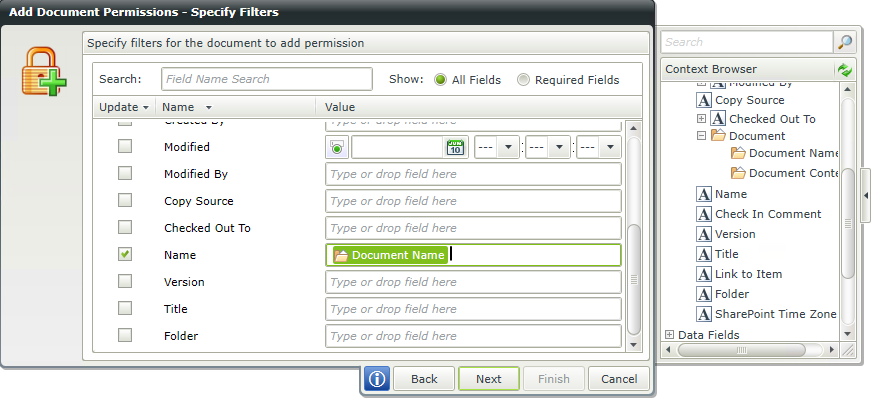This screenshot has height=398, width=871.
Task: Open the Update column header dropdown
Action: [146, 108]
